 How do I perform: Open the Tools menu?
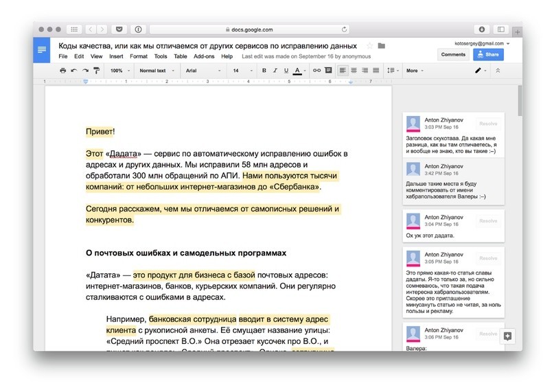(161, 56)
